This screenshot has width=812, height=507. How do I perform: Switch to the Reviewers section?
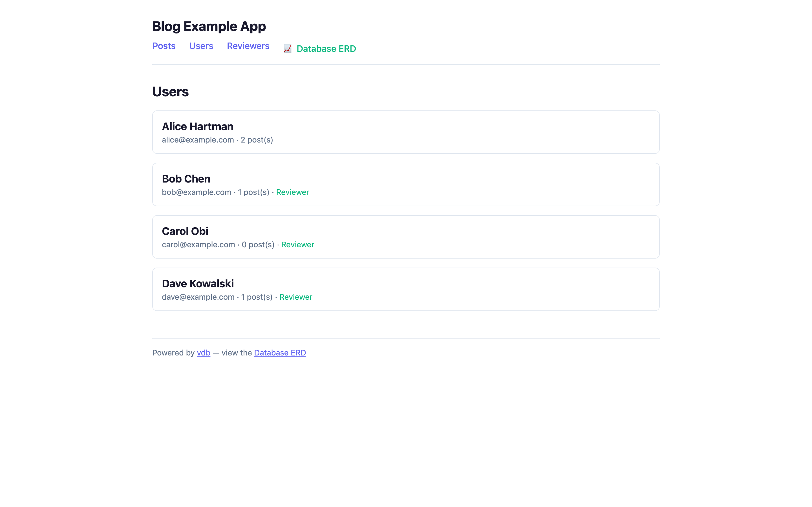pos(248,46)
